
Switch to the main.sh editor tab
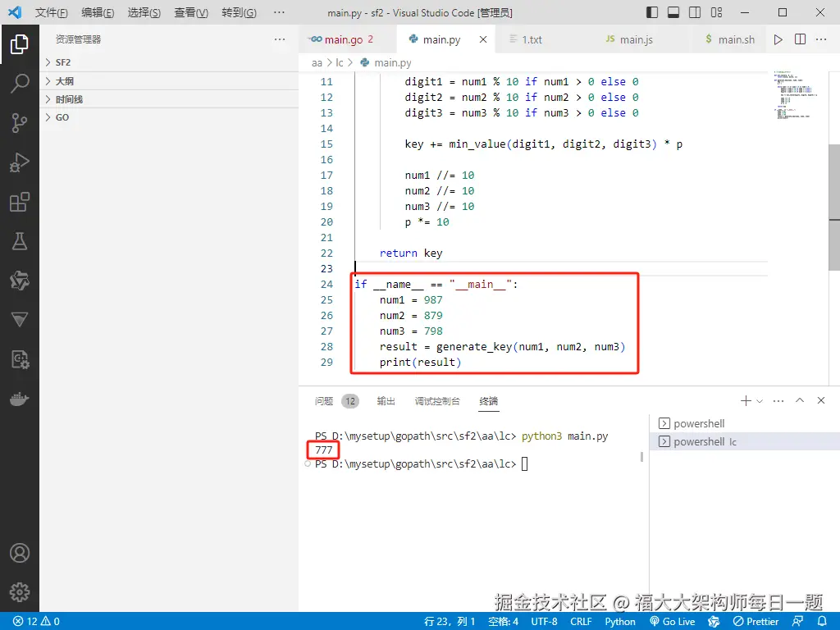pos(731,39)
